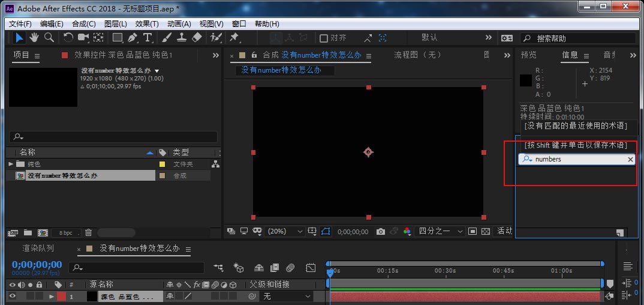Enable the 对齐 snapping checkbox
This screenshot has width=644, height=305.
(x=324, y=38)
